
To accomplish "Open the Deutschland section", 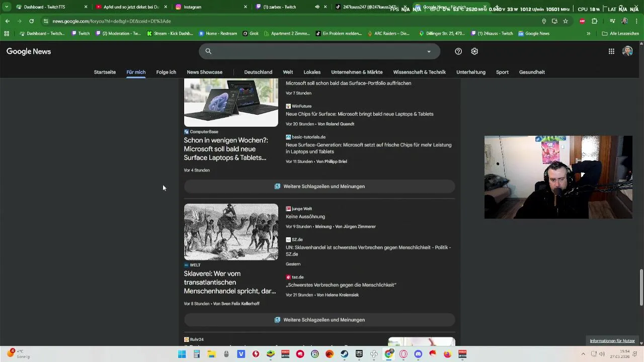I will coord(258,72).
